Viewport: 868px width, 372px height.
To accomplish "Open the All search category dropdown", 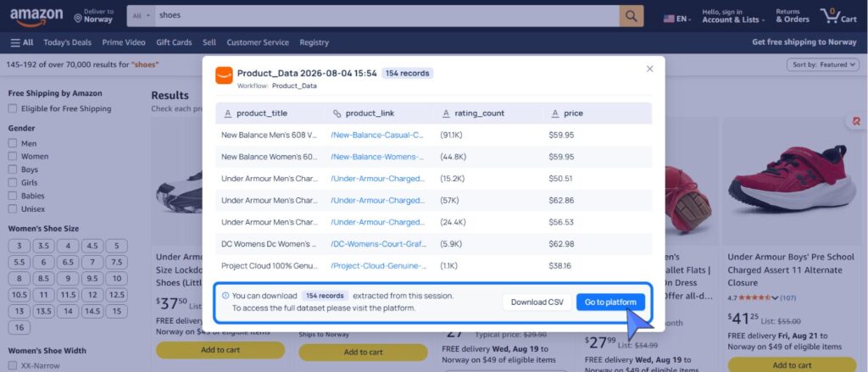I will point(142,16).
